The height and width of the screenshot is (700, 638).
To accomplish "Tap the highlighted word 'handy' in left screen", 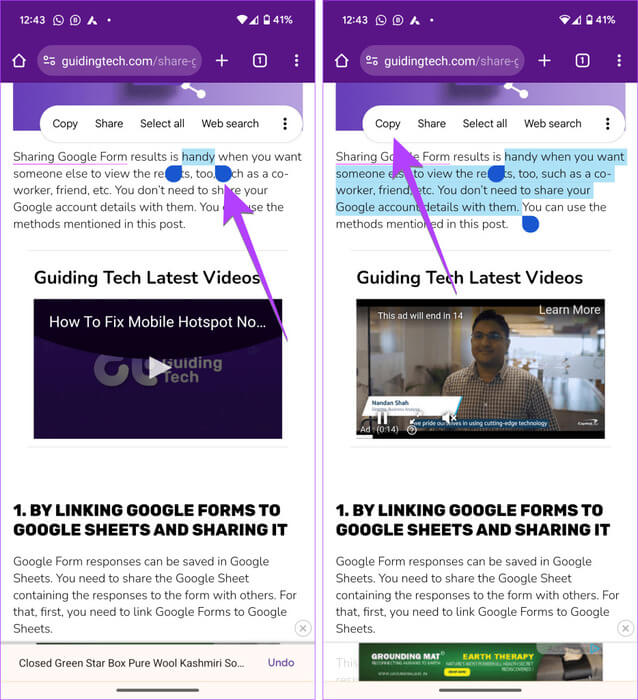I will coord(198,157).
